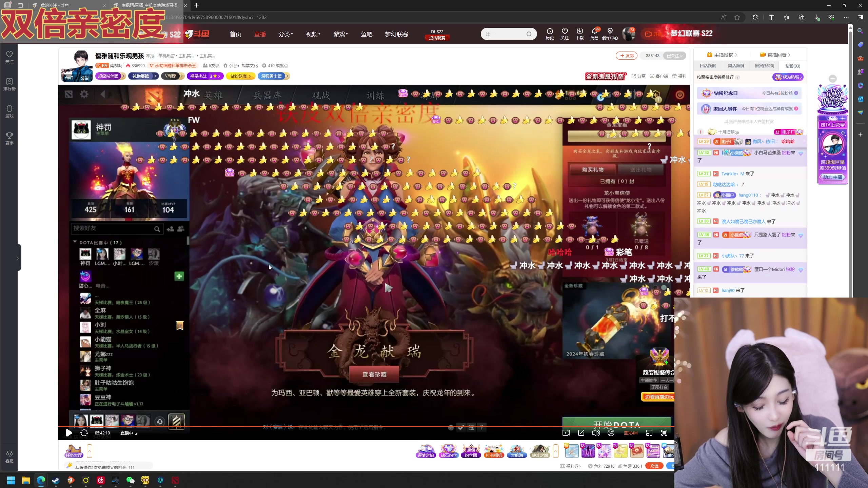Click 成为钻粉 button
The image size is (868, 488).
pos(788,77)
